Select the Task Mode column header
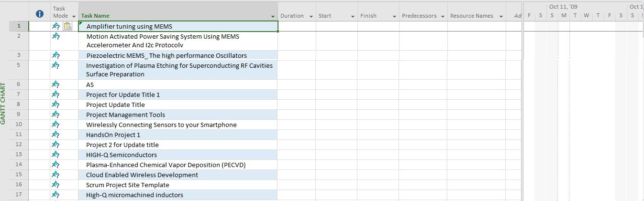Screen dimensions: 644x201 coord(60,12)
